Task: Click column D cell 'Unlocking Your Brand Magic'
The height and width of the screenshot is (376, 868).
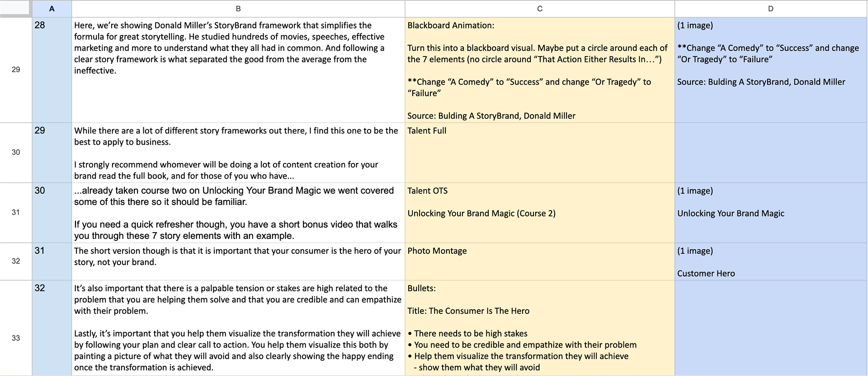Action: pyautogui.click(x=771, y=212)
